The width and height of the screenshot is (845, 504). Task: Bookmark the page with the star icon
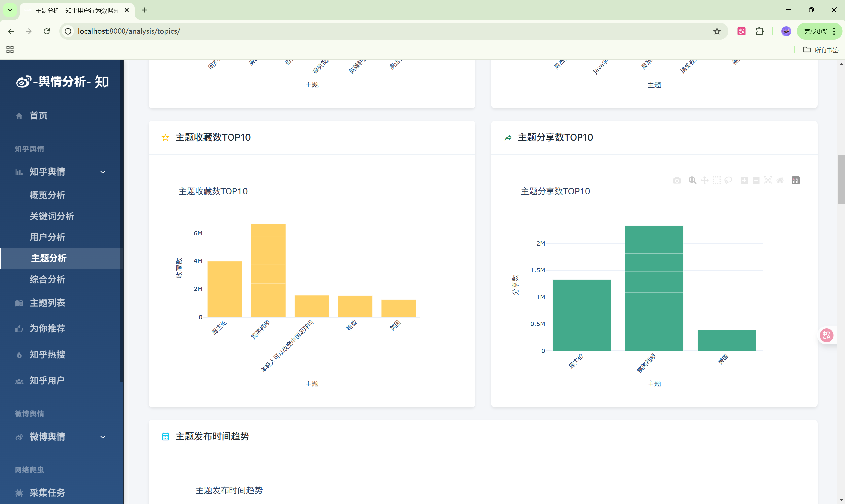pos(717,31)
